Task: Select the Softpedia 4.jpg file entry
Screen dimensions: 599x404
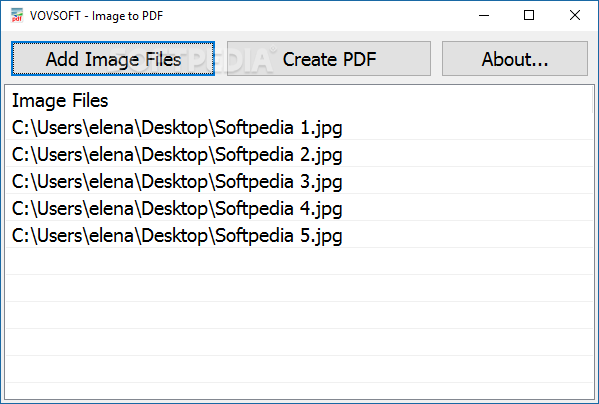Action: (x=300, y=208)
